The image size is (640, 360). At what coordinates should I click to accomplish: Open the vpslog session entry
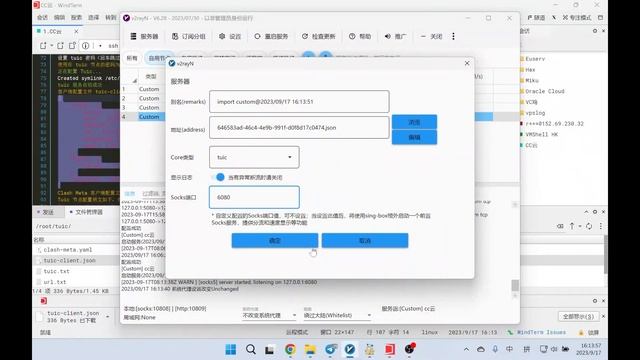(535, 113)
